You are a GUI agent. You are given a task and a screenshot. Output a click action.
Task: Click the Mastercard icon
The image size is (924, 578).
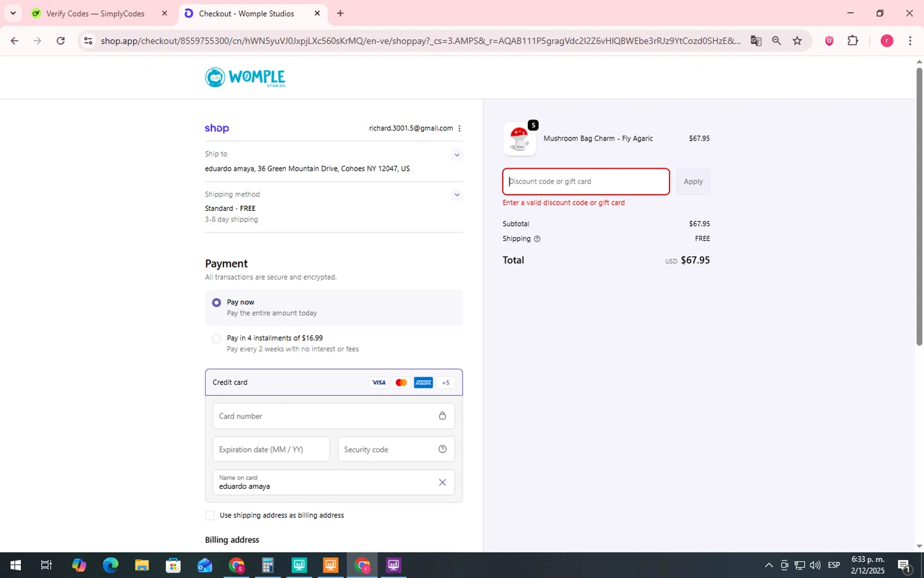[x=401, y=383]
